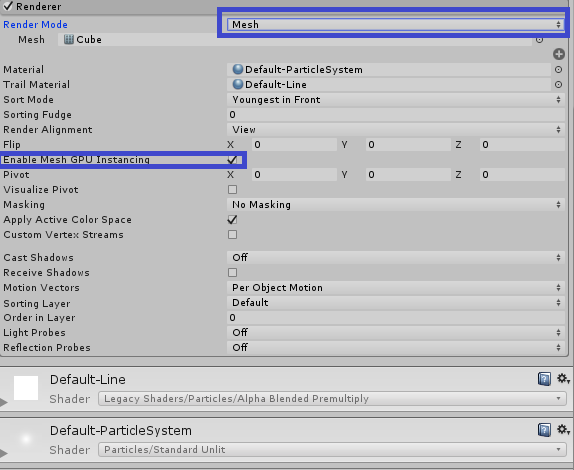574x470 pixels.
Task: Enable the Receive Shadows checkbox
Action: (x=232, y=273)
